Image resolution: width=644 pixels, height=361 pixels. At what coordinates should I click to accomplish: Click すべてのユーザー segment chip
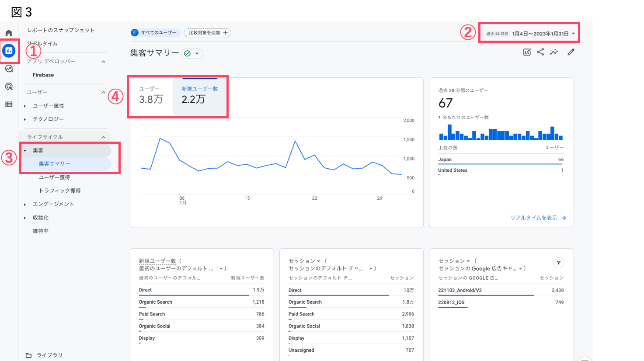pos(156,33)
